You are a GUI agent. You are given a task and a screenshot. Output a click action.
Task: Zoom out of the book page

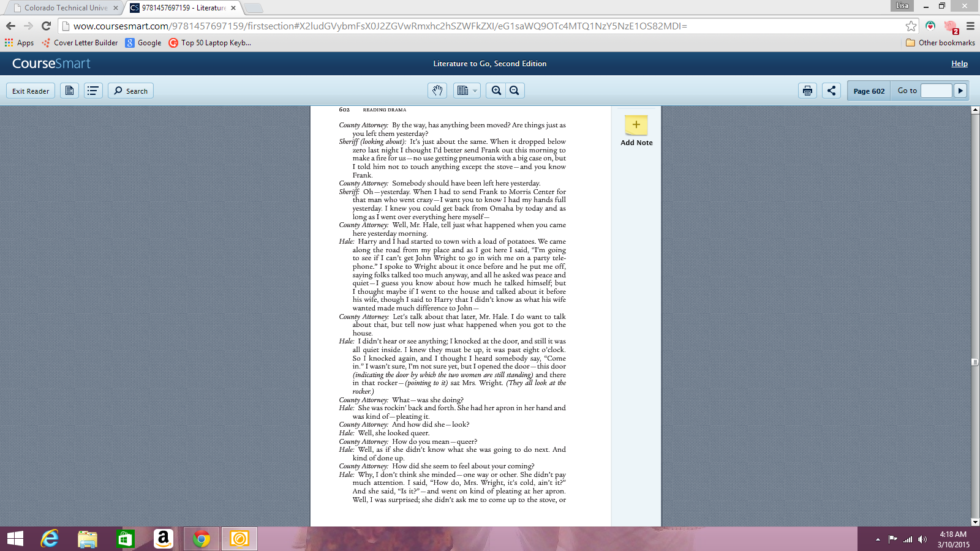tap(514, 91)
